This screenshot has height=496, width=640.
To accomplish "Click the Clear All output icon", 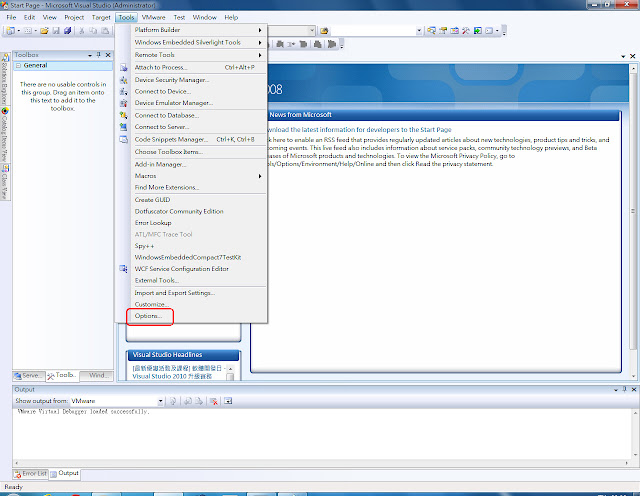I will pos(213,401).
